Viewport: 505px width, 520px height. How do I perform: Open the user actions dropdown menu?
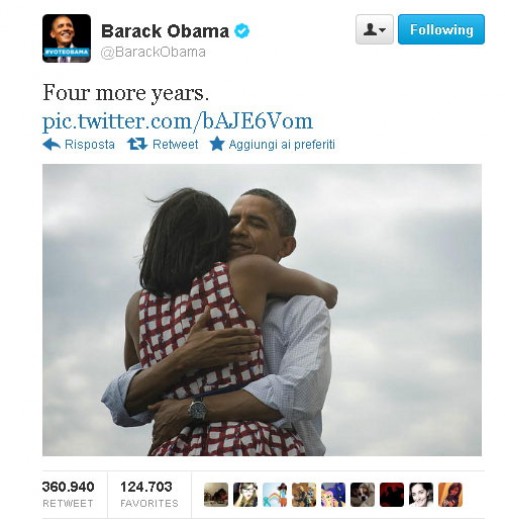(374, 29)
